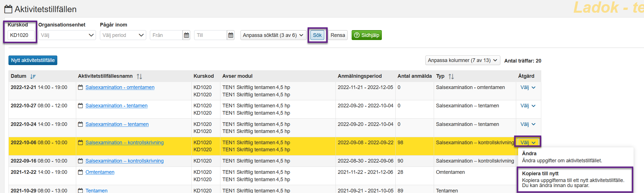This screenshot has height=193, width=644.
Task: Click the Aktivitetstillfällesnamn column header
Action: coord(105,76)
